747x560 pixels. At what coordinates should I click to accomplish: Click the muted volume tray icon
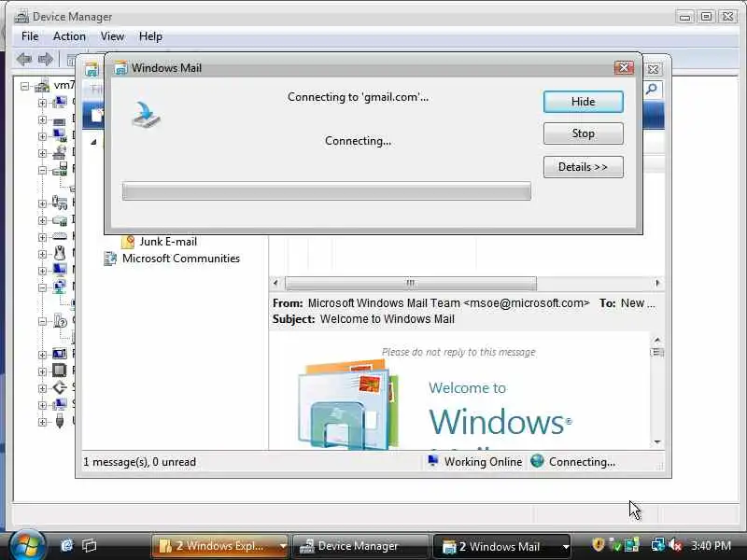[675, 545]
